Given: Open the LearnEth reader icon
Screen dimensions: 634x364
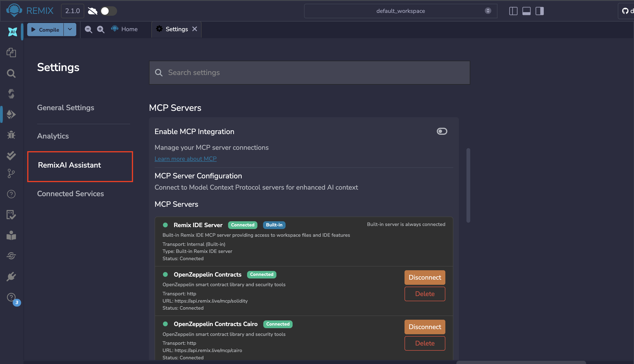Looking at the screenshot, I should coord(11,236).
